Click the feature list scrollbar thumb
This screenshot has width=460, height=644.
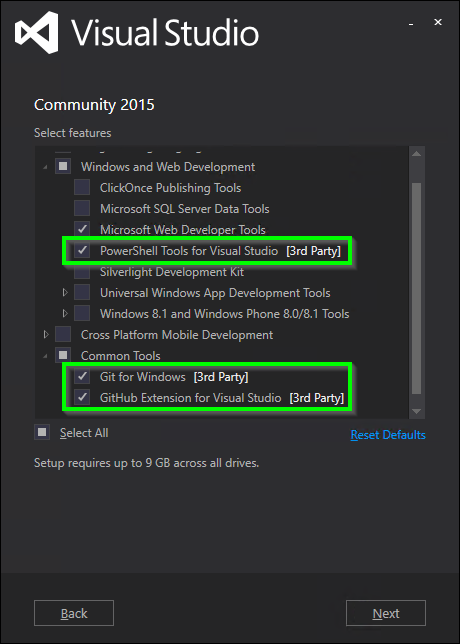(416, 288)
